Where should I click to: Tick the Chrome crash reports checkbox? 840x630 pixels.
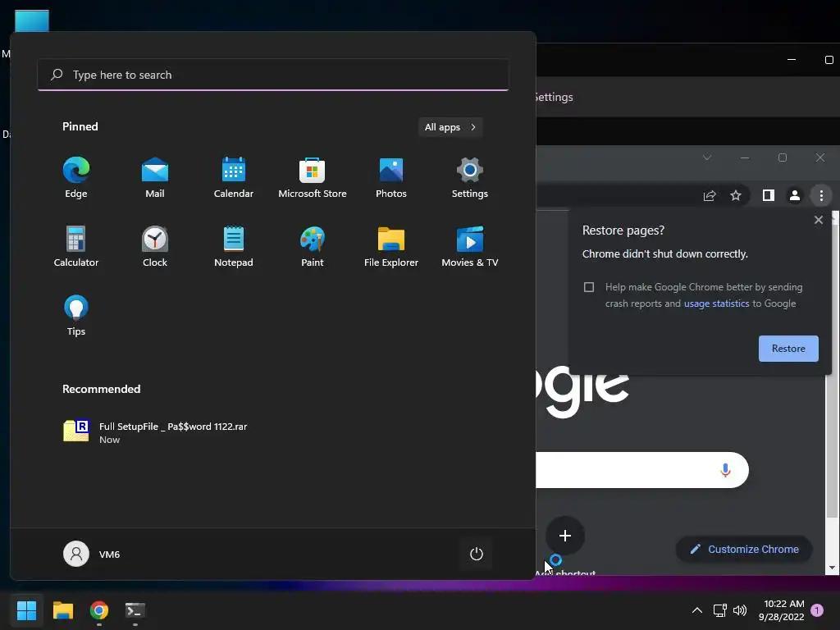589,287
